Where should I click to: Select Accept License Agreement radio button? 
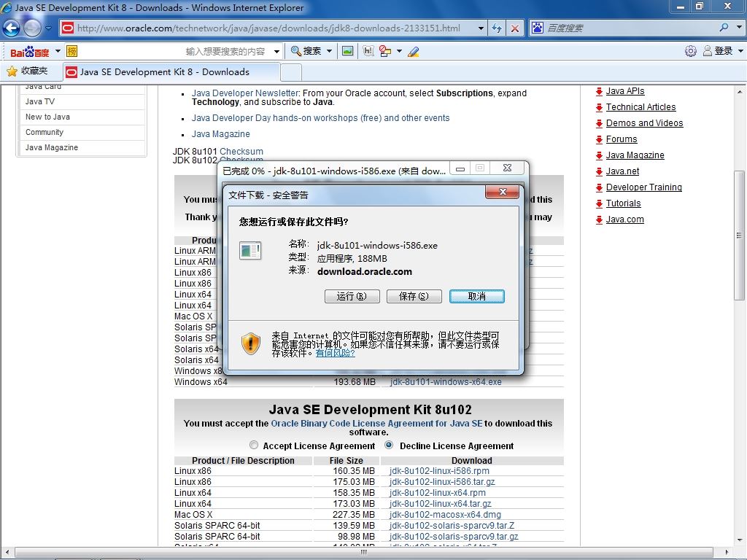tap(253, 445)
